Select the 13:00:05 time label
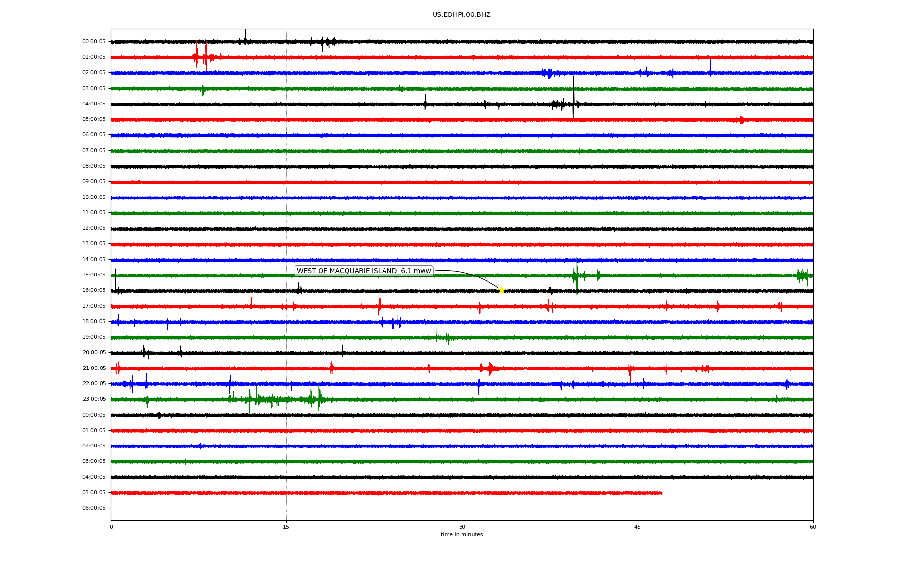This screenshot has width=924, height=578. pos(94,244)
